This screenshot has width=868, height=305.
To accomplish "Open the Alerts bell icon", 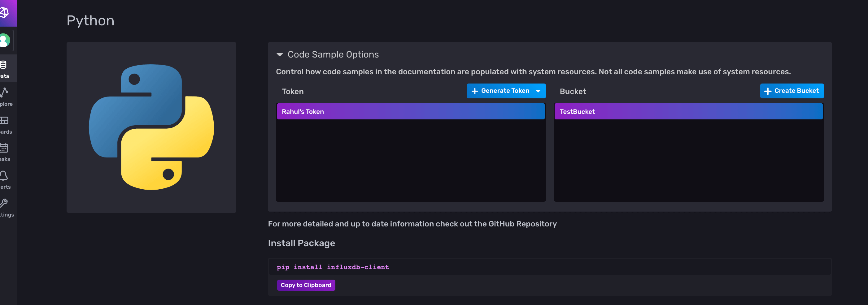I will (4, 175).
